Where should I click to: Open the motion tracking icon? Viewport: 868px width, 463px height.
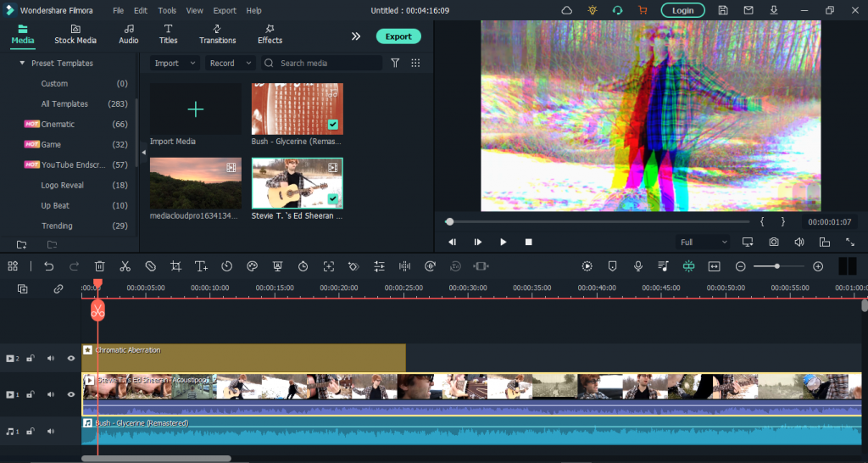[x=329, y=266]
